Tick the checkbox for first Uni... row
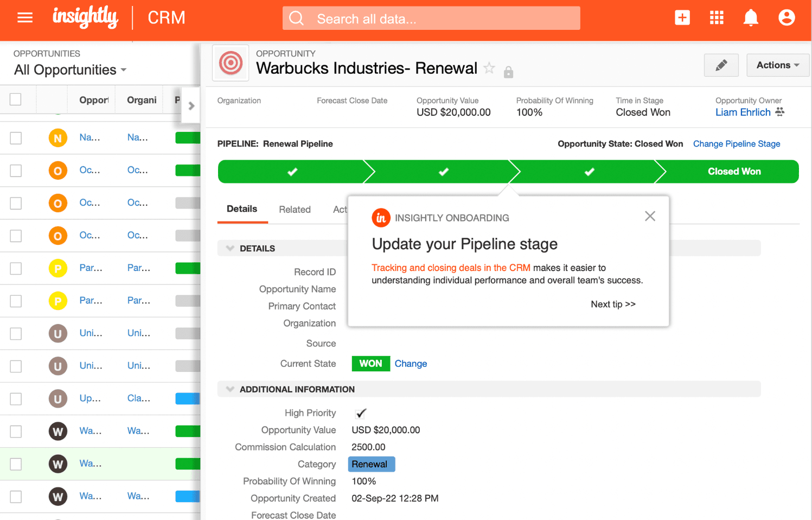This screenshot has width=812, height=520. [16, 333]
